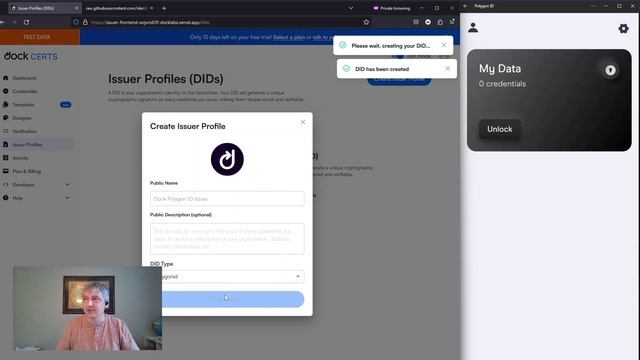The height and width of the screenshot is (360, 640).
Task: Click the Public Name input field
Action: coord(227,199)
